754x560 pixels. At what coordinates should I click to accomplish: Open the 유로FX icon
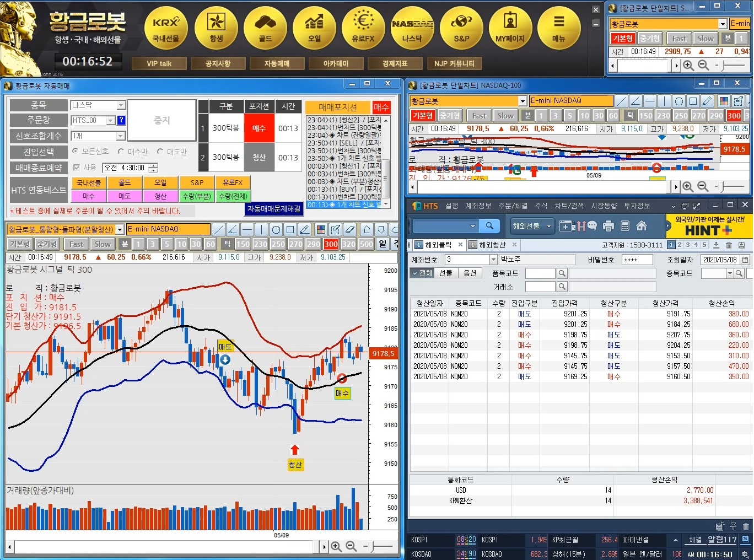coord(363,29)
